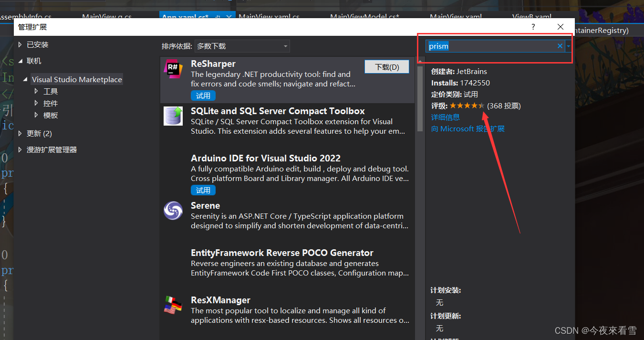The width and height of the screenshot is (644, 340).
Task: Expand the 已安装 category
Action: [20, 44]
